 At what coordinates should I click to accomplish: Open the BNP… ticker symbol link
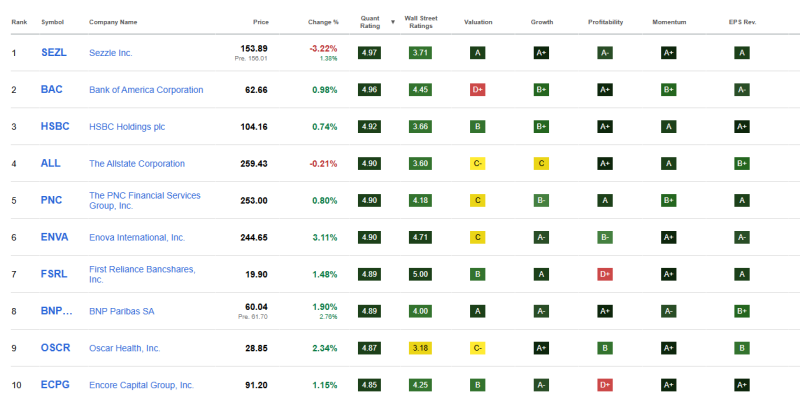[x=57, y=311]
